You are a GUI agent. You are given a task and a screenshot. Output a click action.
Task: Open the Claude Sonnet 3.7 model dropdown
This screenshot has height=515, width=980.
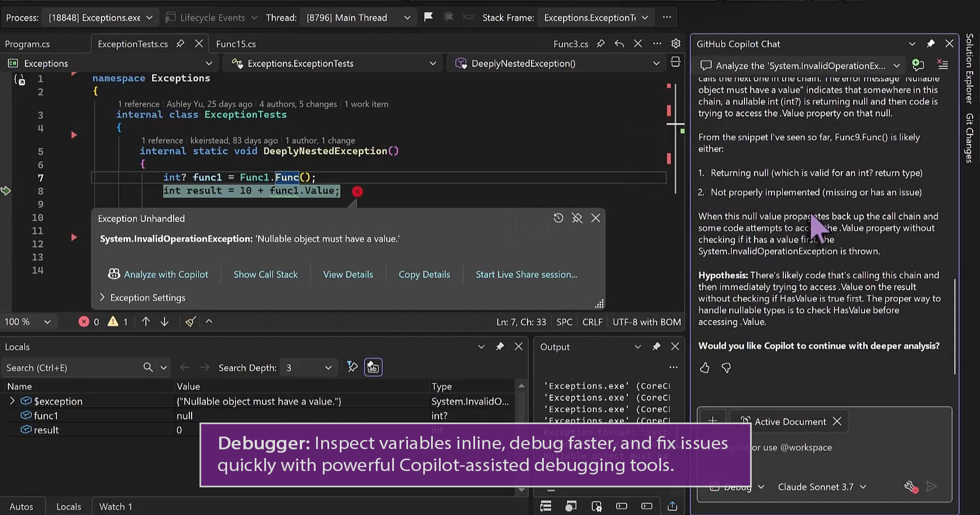coord(822,486)
